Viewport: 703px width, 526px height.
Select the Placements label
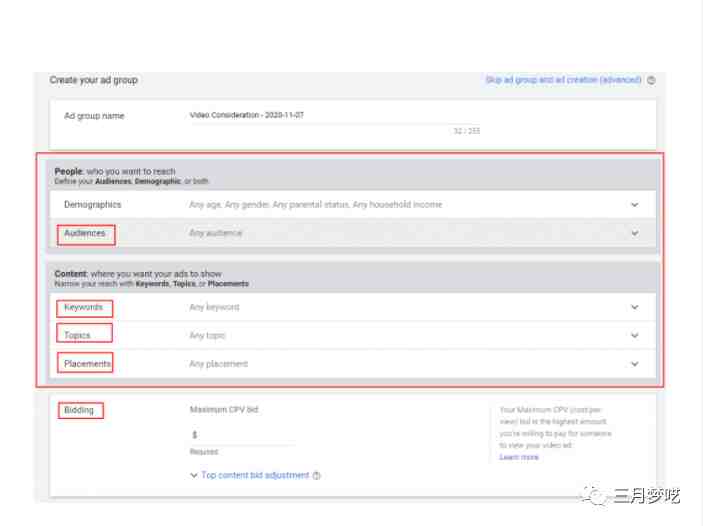[x=87, y=364]
